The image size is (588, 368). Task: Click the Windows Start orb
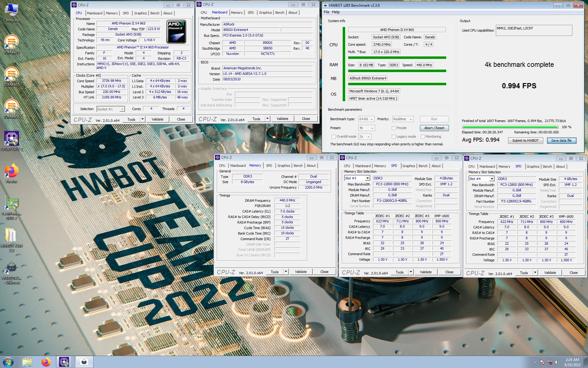point(8,362)
